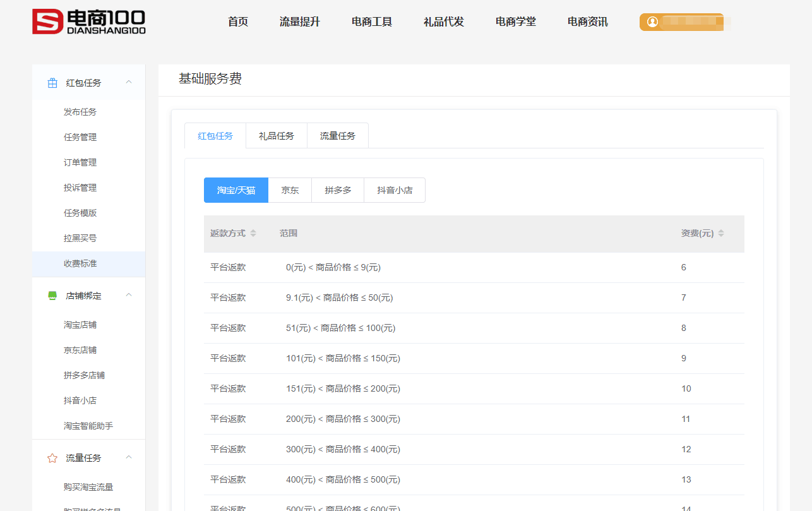The height and width of the screenshot is (511, 812).
Task: Click the shop icon beside 店铺绑定
Action: coord(52,296)
